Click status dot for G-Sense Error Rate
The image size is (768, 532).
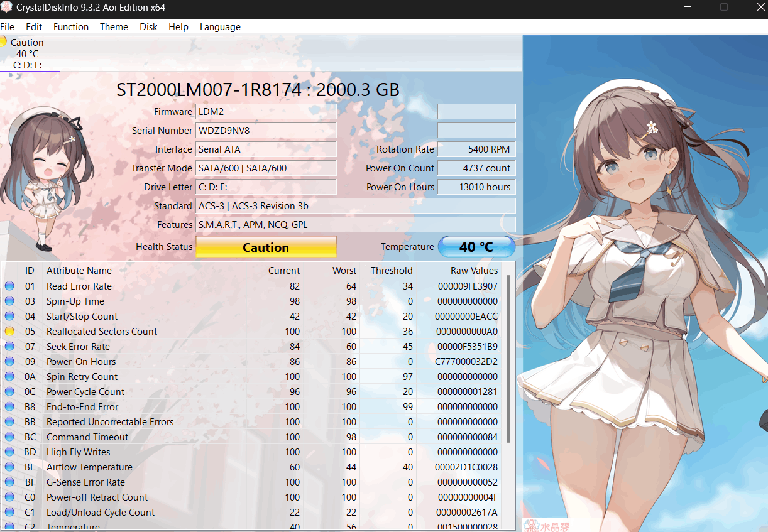click(9, 482)
